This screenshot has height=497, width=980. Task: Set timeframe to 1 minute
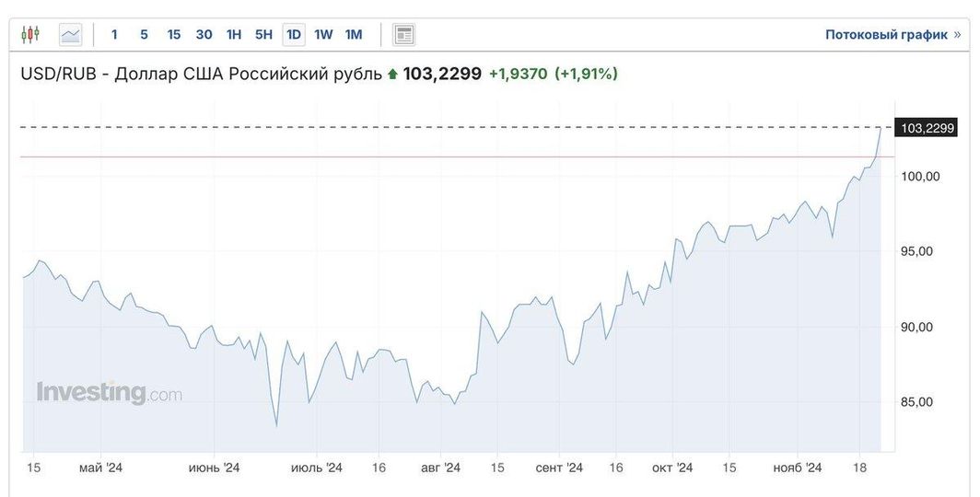(x=114, y=35)
